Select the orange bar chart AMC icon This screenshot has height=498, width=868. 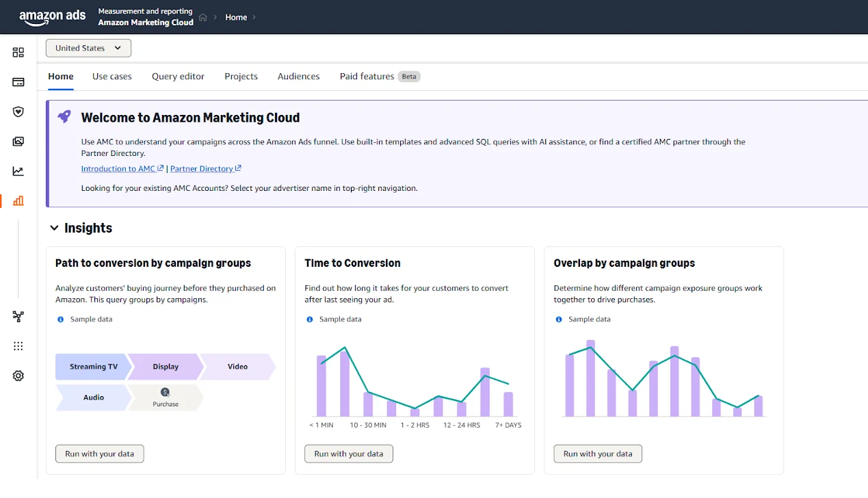pyautogui.click(x=18, y=200)
